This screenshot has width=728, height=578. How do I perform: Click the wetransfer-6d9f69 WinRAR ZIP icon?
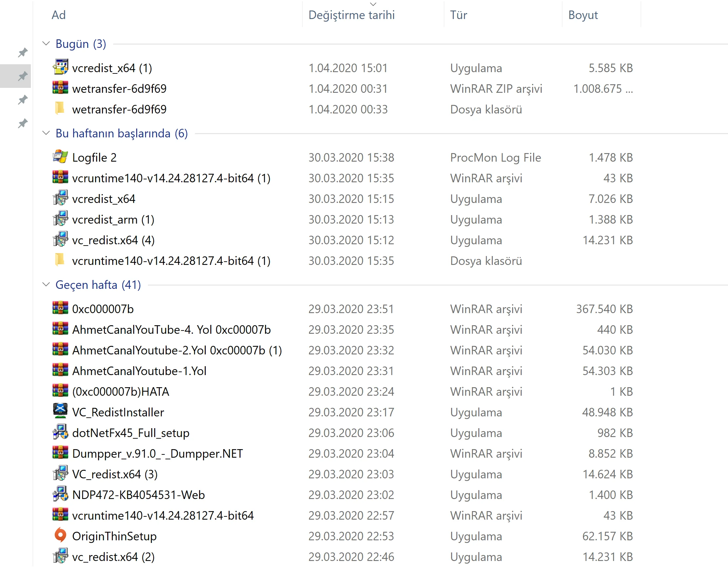[60, 88]
